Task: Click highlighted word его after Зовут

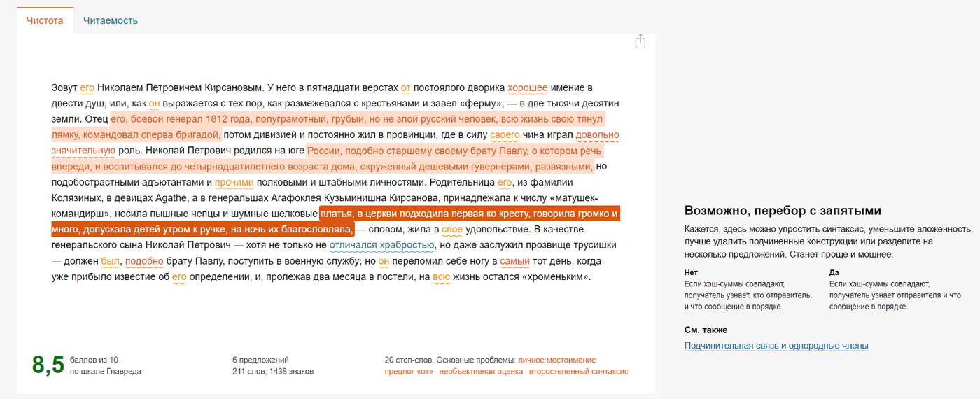Action: pos(87,87)
